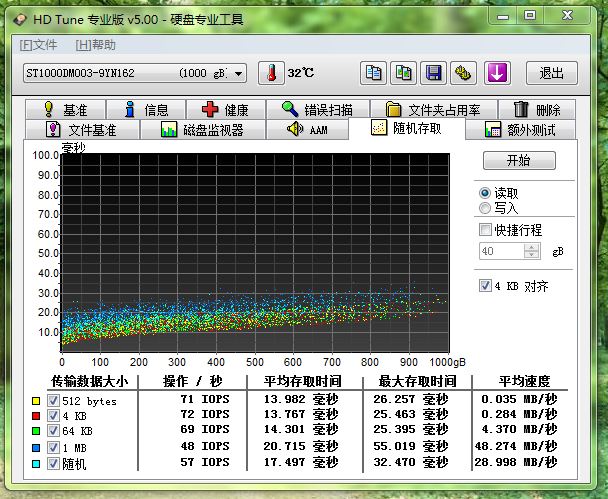Enable the 快捷行程 checkbox

(485, 230)
